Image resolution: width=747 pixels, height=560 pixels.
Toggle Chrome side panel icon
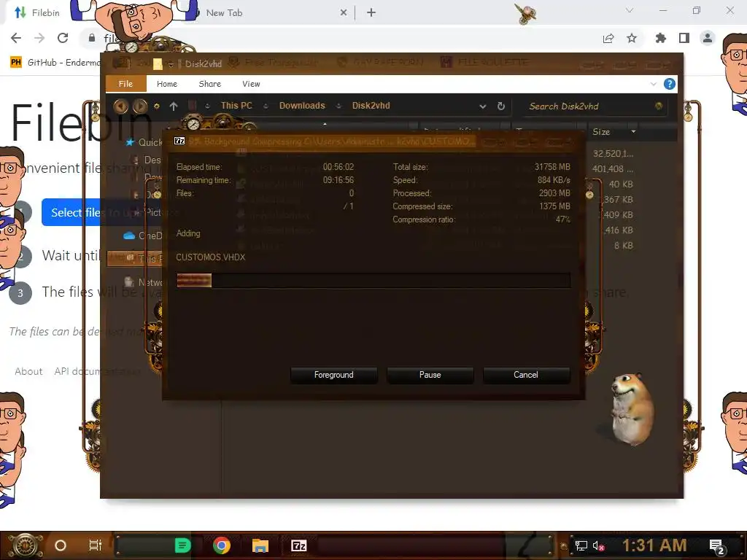click(x=684, y=38)
